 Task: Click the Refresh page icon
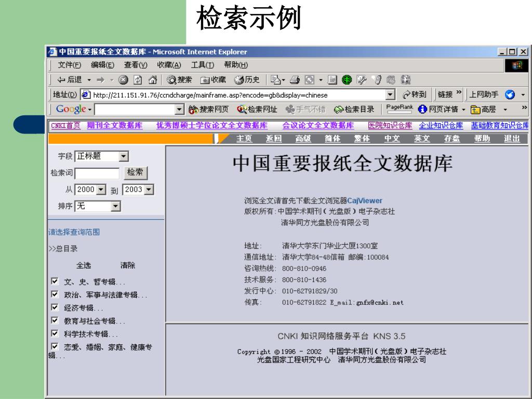(x=138, y=79)
